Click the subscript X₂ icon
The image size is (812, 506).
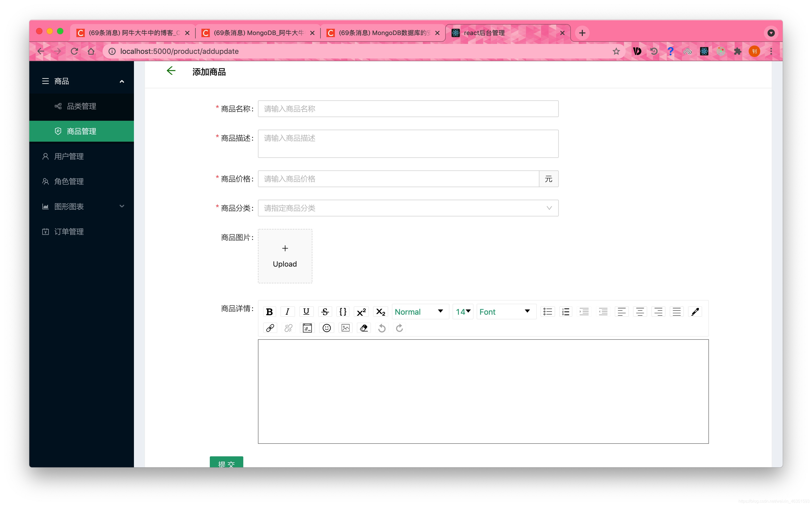click(x=381, y=311)
